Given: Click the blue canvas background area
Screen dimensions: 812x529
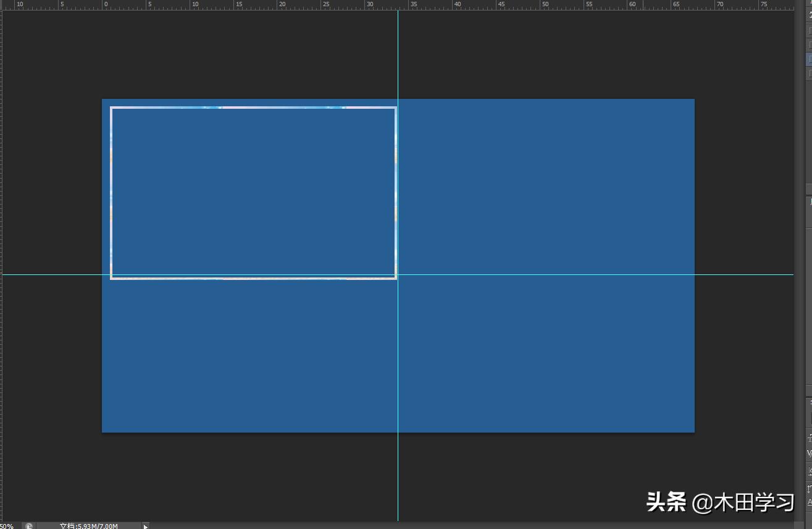Looking at the screenshot, I should 543,371.
